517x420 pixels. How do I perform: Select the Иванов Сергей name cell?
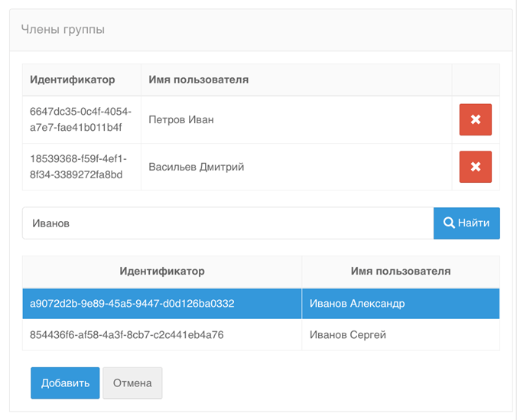click(x=348, y=335)
